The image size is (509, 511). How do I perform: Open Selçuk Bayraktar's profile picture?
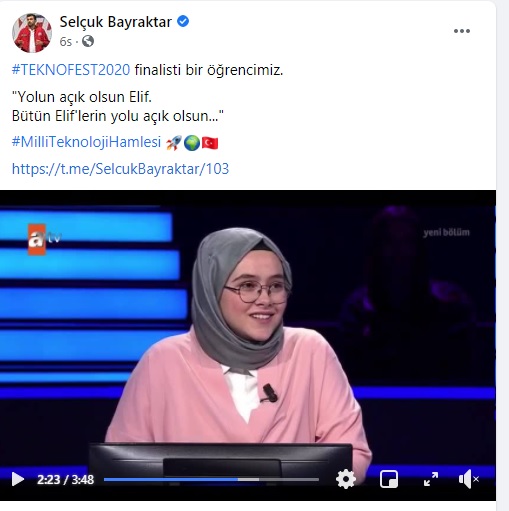click(x=32, y=33)
